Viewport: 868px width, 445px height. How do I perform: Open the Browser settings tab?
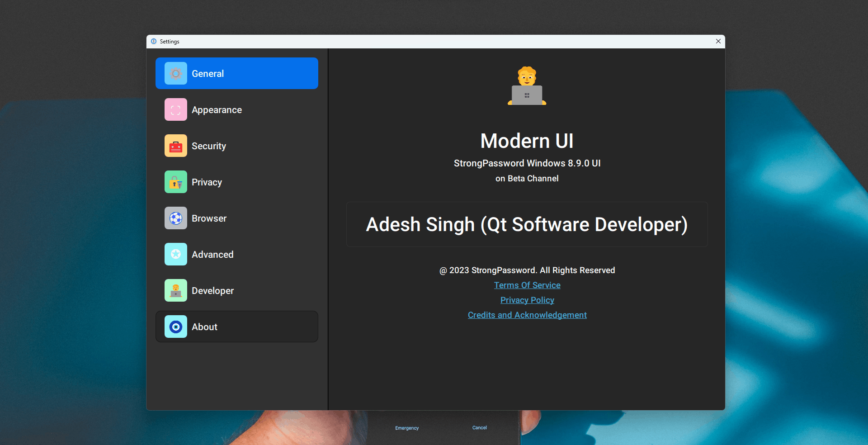(237, 218)
